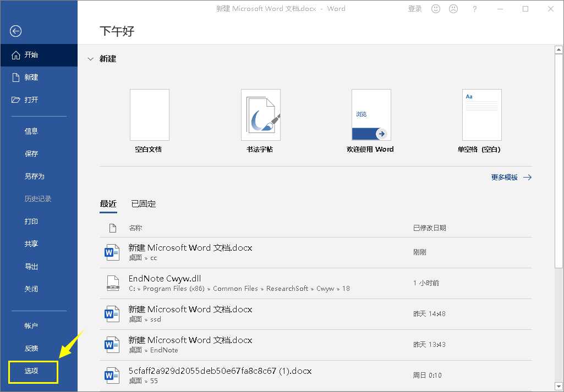This screenshot has height=392, width=564.
Task: Open the recent document in 桌面 » ssd
Action: [315, 314]
